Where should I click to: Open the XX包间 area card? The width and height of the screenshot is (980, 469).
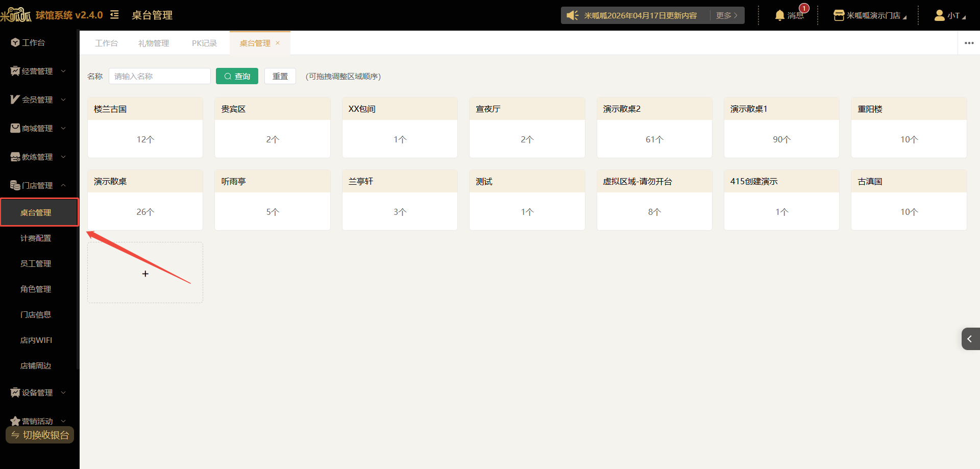click(x=400, y=128)
